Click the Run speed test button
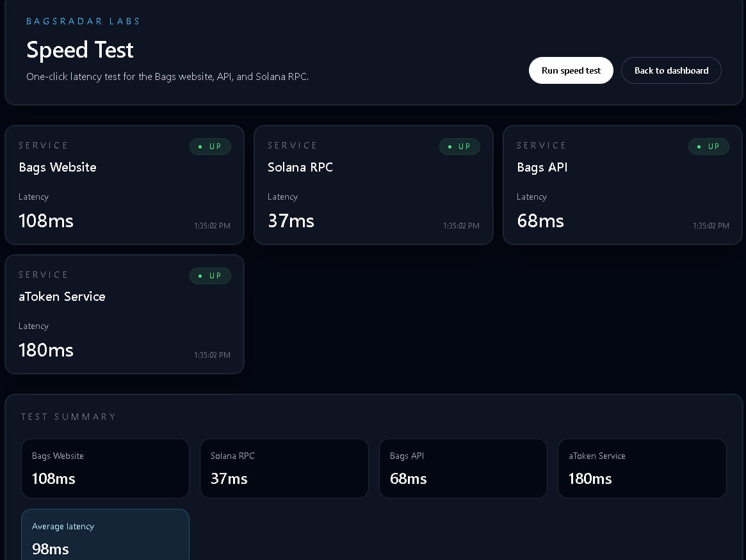The image size is (746, 560). 571,70
